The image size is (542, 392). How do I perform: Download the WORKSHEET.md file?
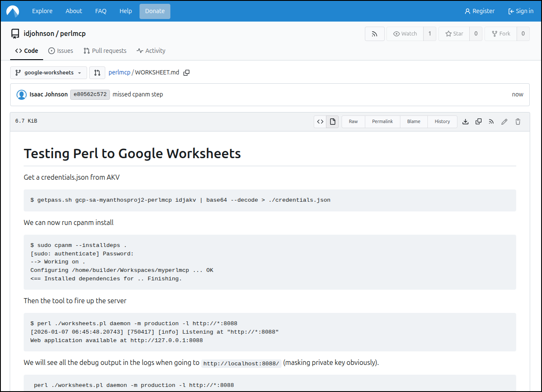(x=465, y=122)
